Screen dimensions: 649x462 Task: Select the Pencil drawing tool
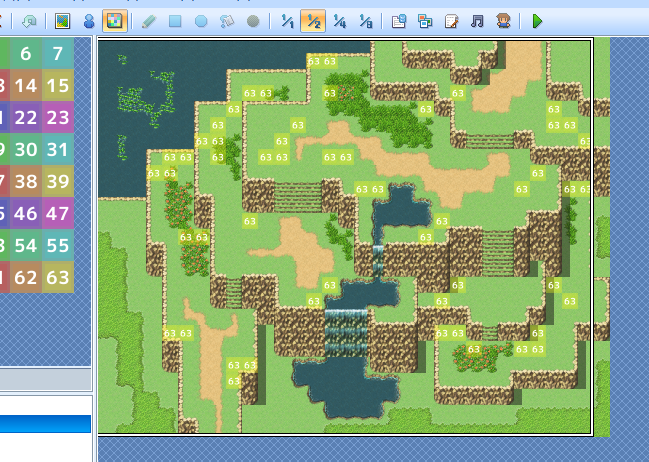149,21
